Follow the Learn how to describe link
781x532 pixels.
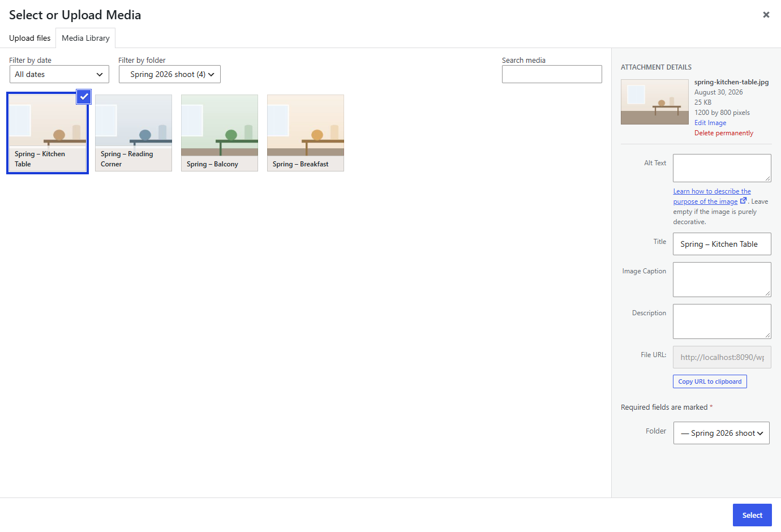[x=712, y=196]
